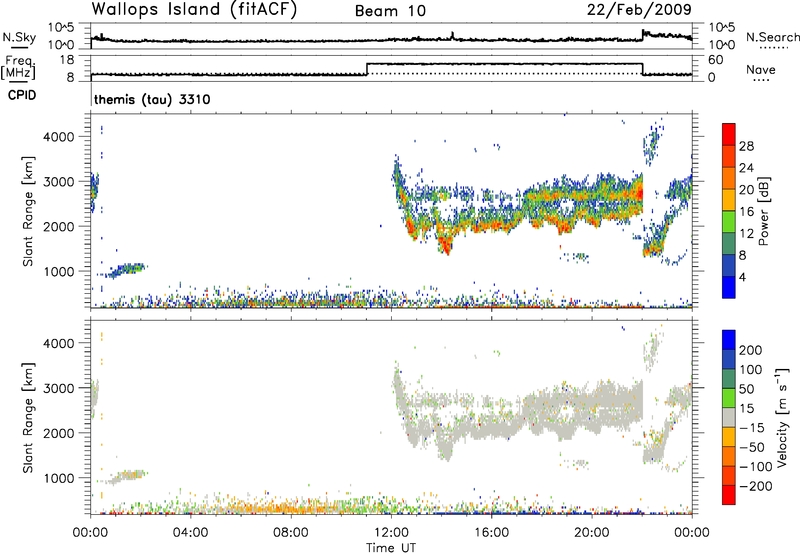Click the 'themis (tau) 3310' mode text
Viewport: 800px width, 554px height.
(152, 99)
